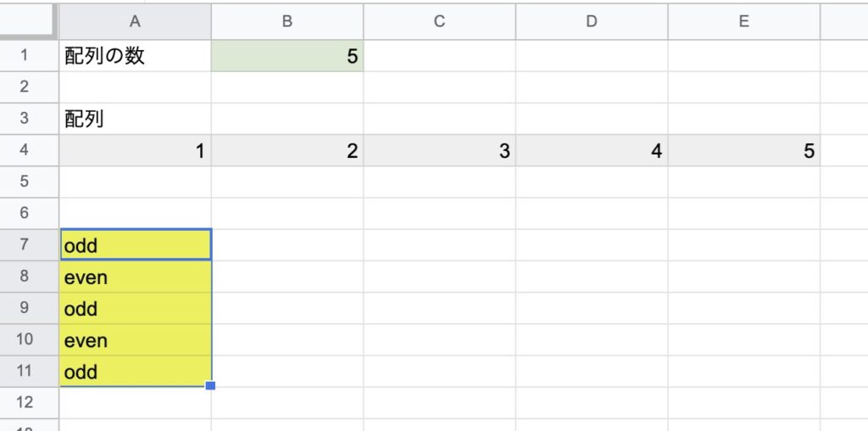Click row 12 header
The width and height of the screenshot is (868, 431).
click(x=24, y=403)
